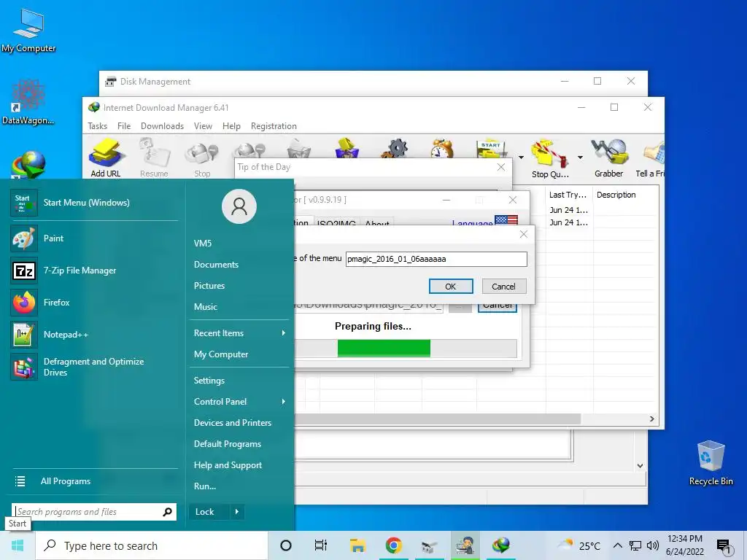
Task: Open the notification center icon
Action: pos(724,546)
